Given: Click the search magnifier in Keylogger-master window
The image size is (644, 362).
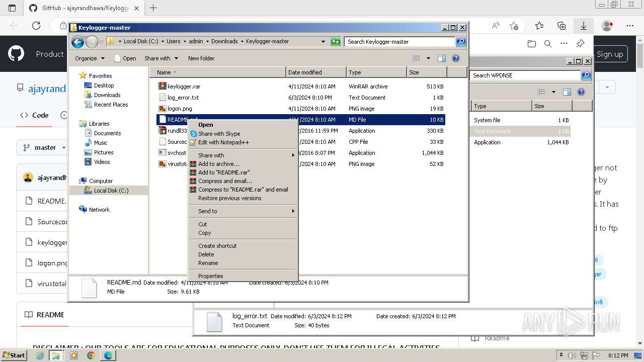Looking at the screenshot, I should pos(461,42).
